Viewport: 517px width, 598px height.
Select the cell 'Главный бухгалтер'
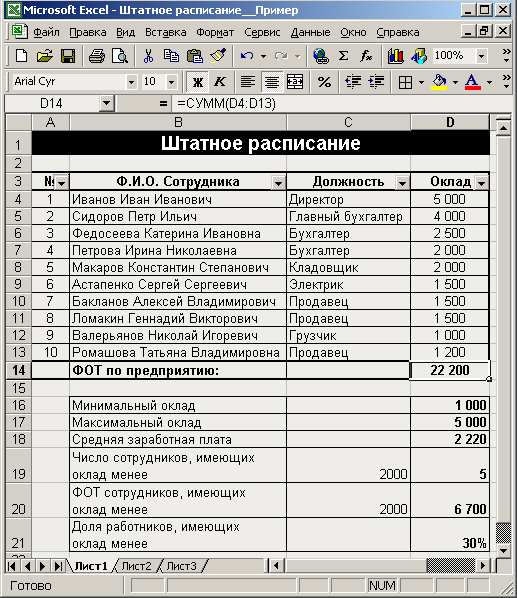point(348,216)
